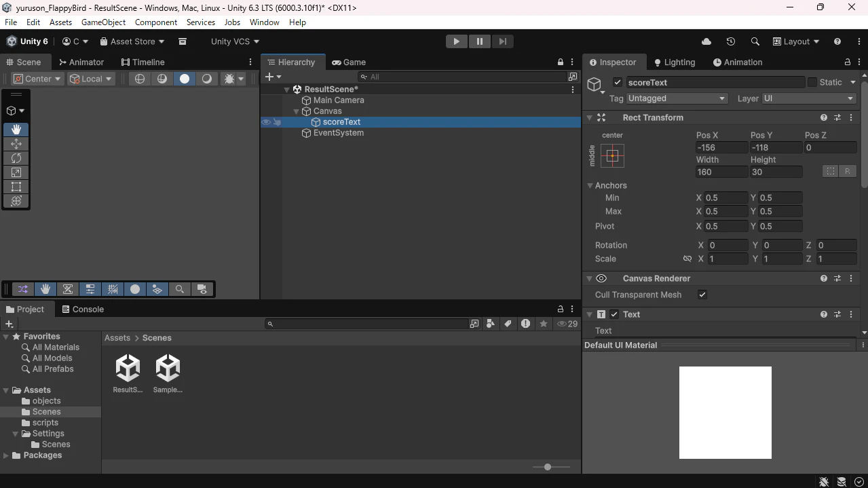Open the Window menu
868x488 pixels.
264,22
